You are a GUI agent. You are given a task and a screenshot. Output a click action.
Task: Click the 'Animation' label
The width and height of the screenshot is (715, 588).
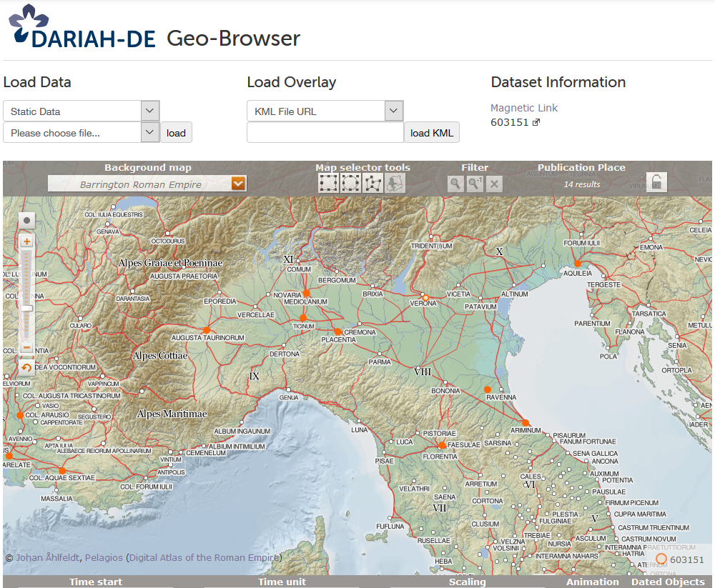click(x=592, y=582)
